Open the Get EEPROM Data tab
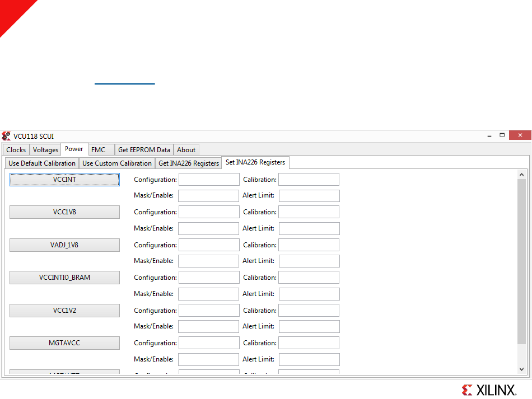The height and width of the screenshot is (399, 532). pyautogui.click(x=144, y=150)
